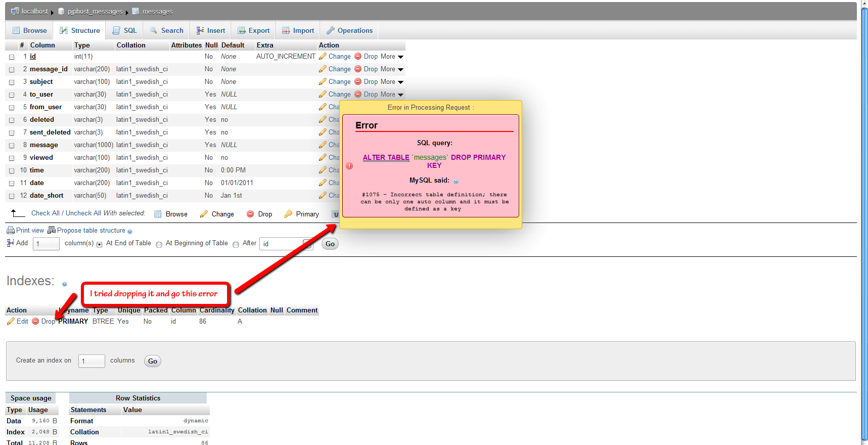Image resolution: width=868 pixels, height=445 pixels.
Task: Check the checkbox for subject column
Action: pos(12,82)
